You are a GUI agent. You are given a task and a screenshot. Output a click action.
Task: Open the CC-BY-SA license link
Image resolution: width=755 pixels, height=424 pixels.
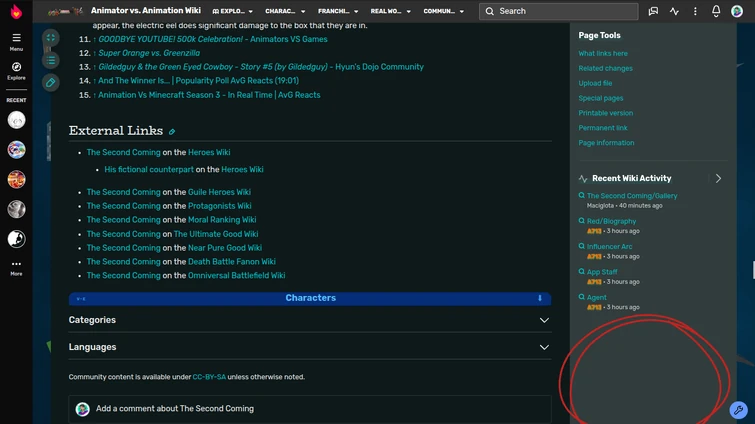209,377
